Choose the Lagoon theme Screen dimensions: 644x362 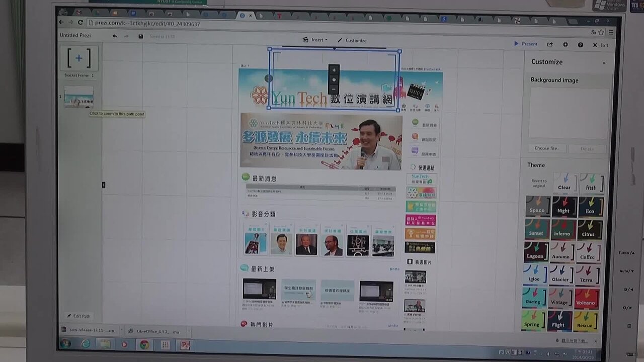pyautogui.click(x=535, y=252)
